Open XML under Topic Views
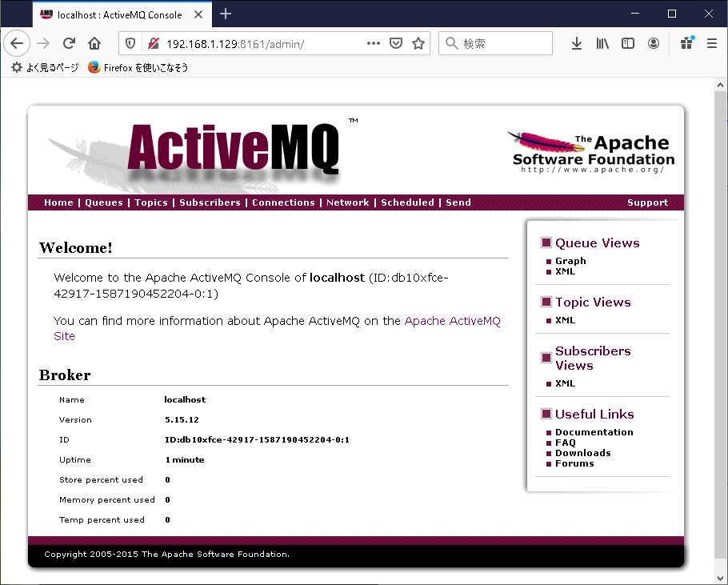 pos(565,320)
